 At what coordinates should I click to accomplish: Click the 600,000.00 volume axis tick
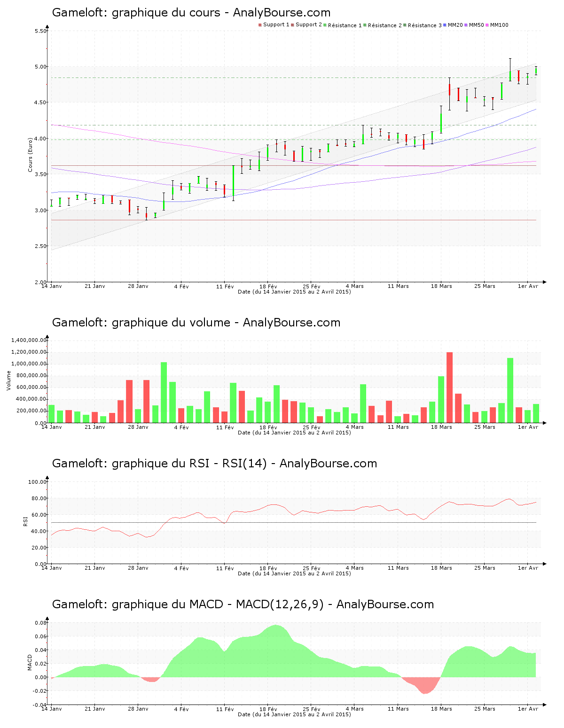[x=31, y=387]
